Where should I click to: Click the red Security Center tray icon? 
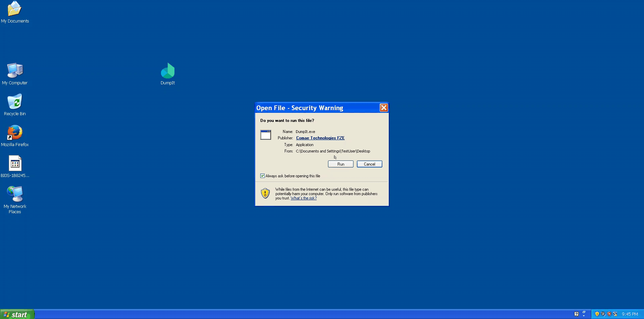pos(609,314)
